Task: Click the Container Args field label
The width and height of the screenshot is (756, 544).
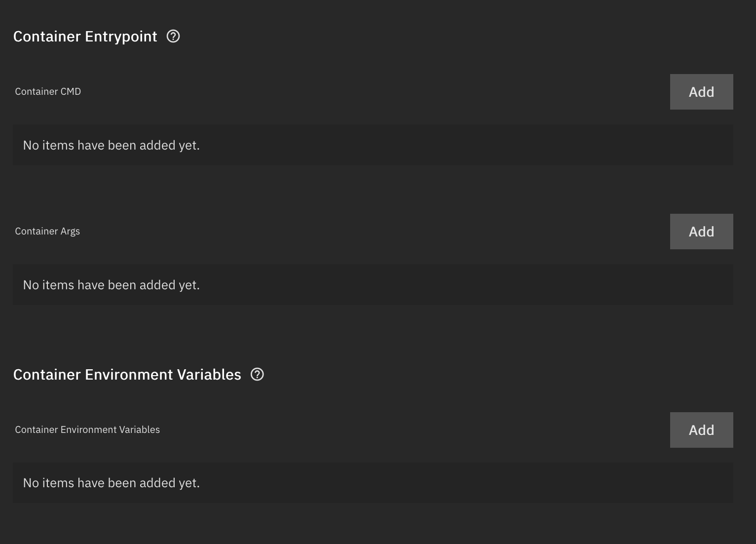Action: [x=47, y=231]
